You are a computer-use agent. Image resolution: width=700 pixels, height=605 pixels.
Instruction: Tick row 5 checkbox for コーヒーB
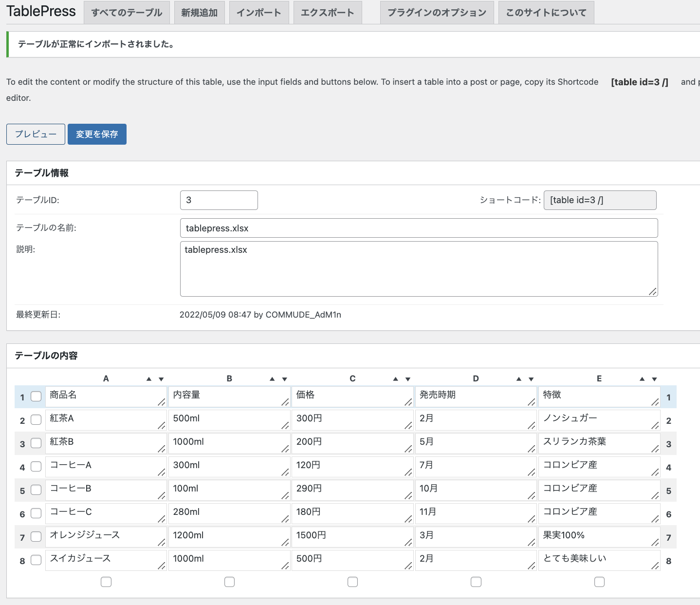pos(36,490)
